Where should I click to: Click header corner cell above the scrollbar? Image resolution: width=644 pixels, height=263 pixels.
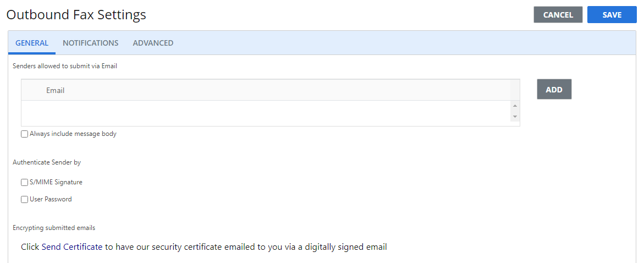click(515, 90)
